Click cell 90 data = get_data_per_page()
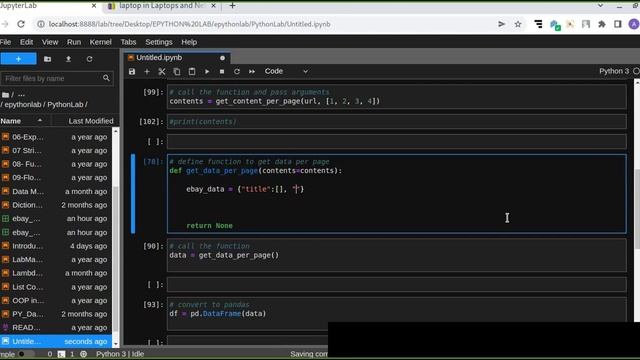Image resolution: width=640 pixels, height=360 pixels. (x=396, y=255)
